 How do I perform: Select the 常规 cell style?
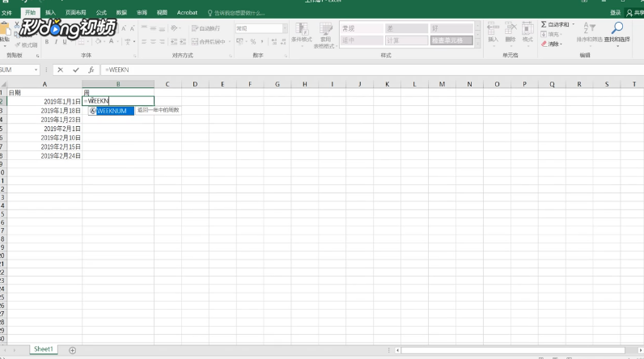(362, 28)
